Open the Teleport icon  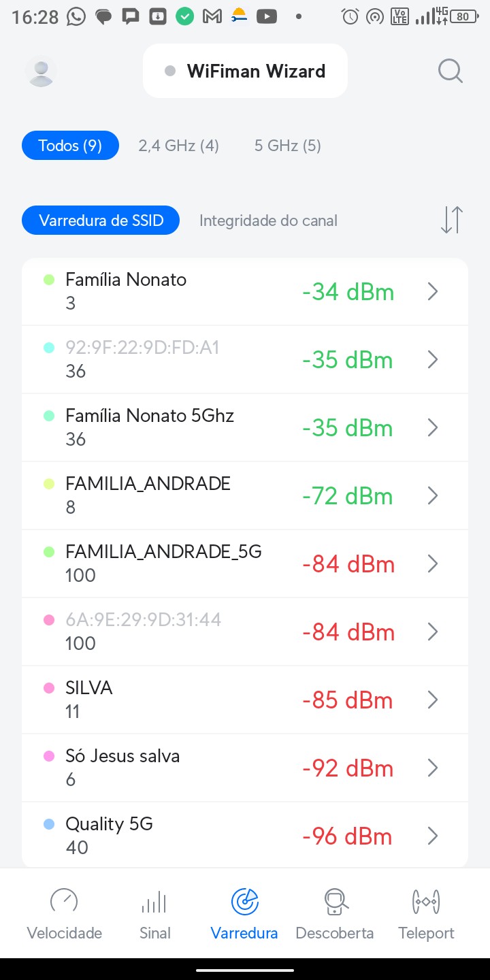coord(426,902)
